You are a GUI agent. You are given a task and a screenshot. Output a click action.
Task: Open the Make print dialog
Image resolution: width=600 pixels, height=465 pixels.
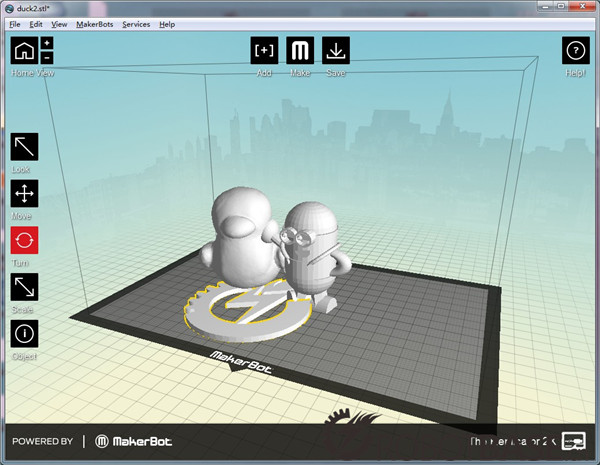(x=300, y=51)
